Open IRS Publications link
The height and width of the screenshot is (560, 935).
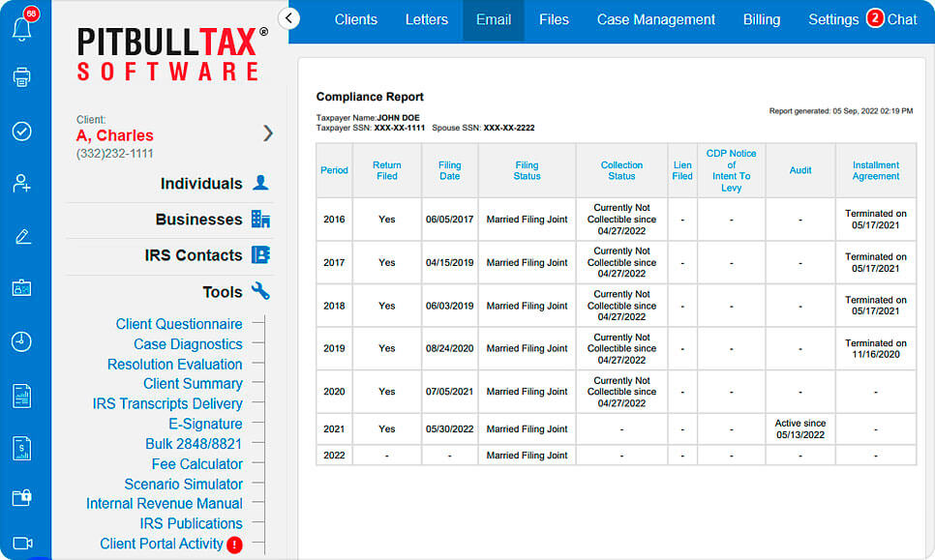coord(191,523)
